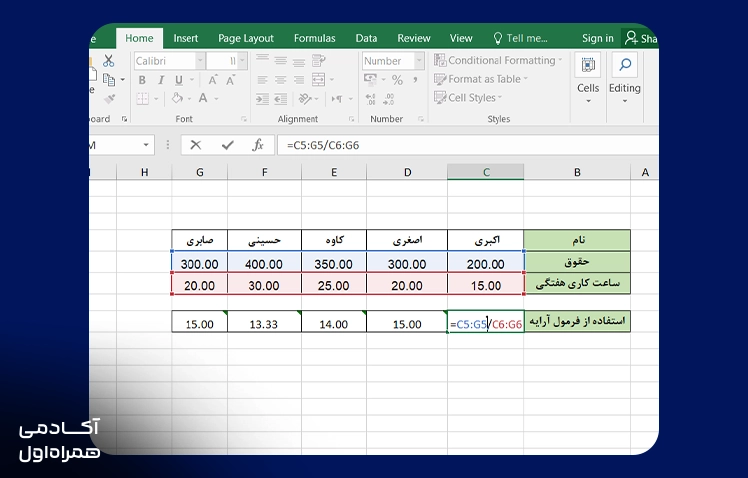Toggle Align Right for cell text
The height and width of the screenshot is (478, 748).
click(299, 80)
